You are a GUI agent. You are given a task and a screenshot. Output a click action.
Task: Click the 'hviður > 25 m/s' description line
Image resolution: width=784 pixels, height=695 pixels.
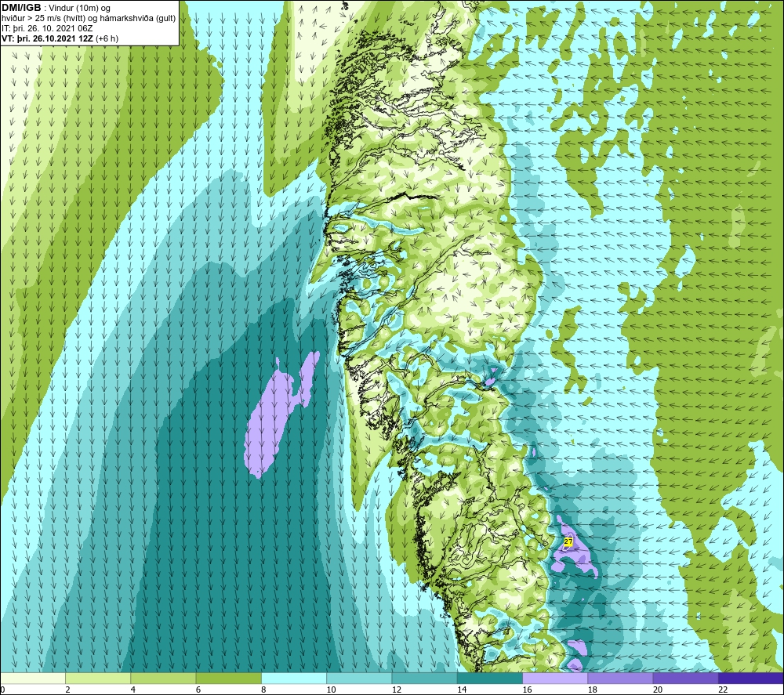[89, 19]
